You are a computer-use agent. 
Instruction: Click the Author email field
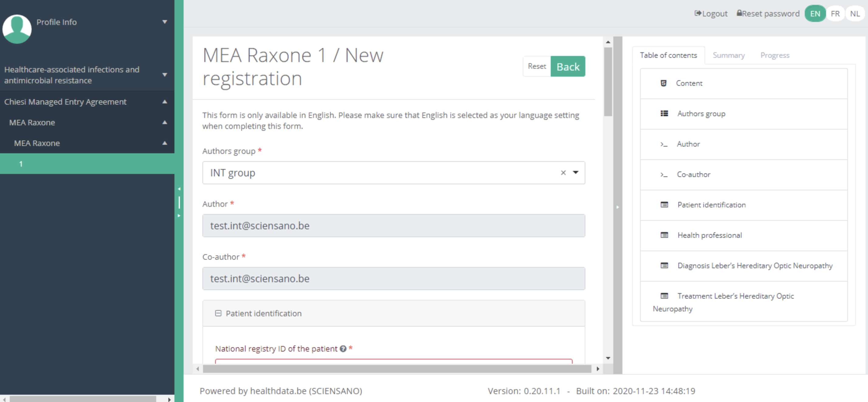pyautogui.click(x=394, y=226)
